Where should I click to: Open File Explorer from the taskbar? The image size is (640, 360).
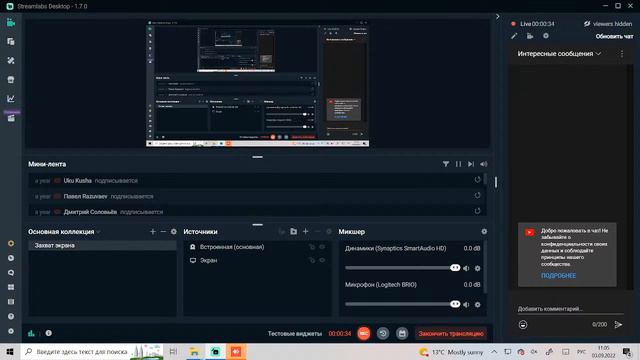(x=194, y=351)
